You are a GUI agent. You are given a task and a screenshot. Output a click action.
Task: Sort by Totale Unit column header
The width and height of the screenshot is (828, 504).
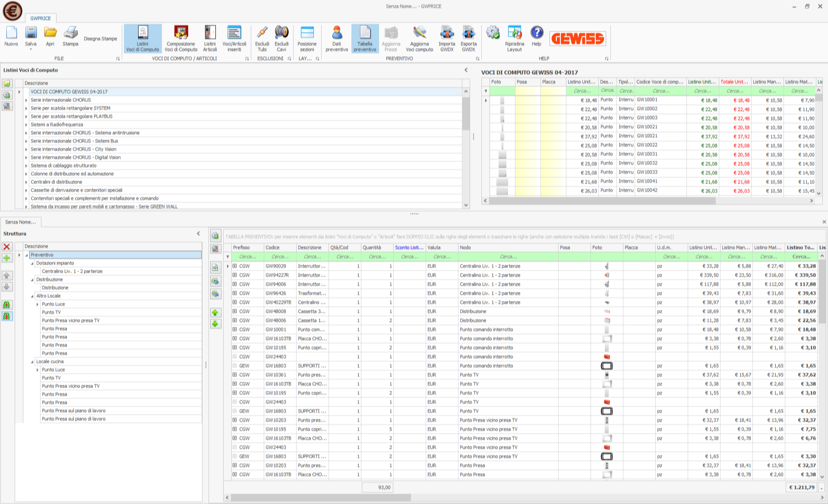coord(735,82)
